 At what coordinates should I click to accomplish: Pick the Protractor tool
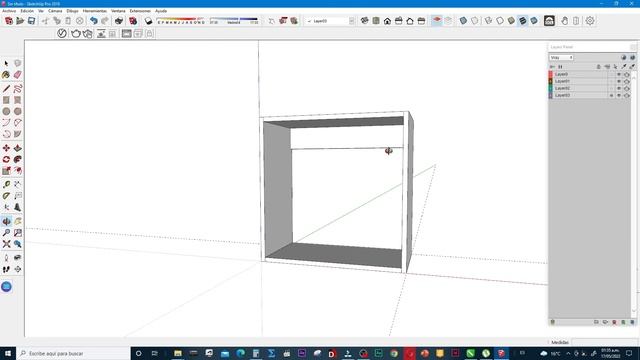(x=6, y=196)
